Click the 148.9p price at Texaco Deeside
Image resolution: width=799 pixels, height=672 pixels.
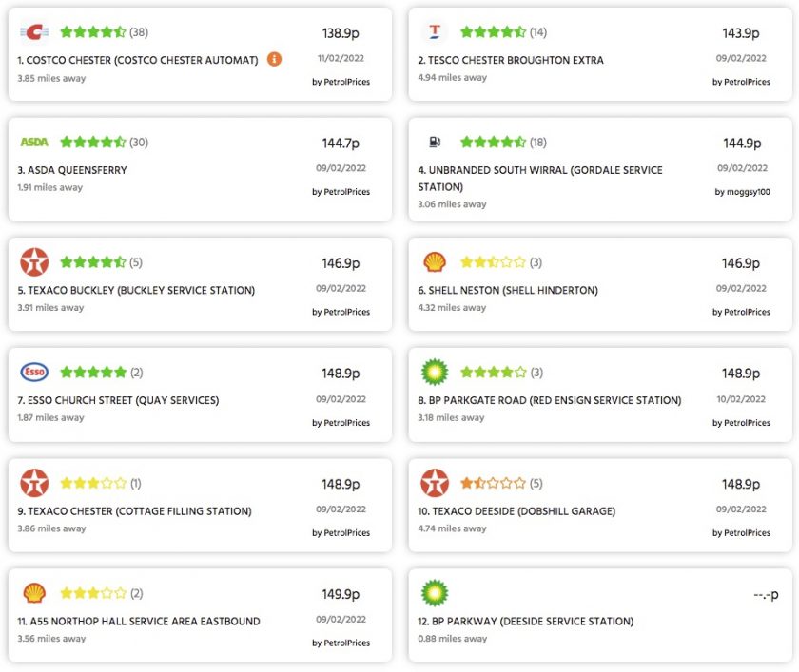tap(741, 484)
